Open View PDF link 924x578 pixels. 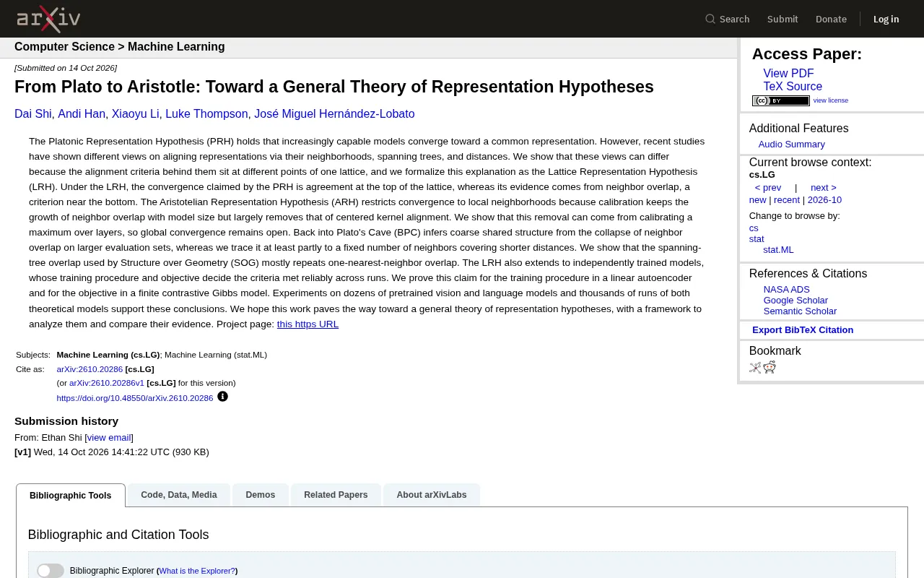click(x=788, y=74)
